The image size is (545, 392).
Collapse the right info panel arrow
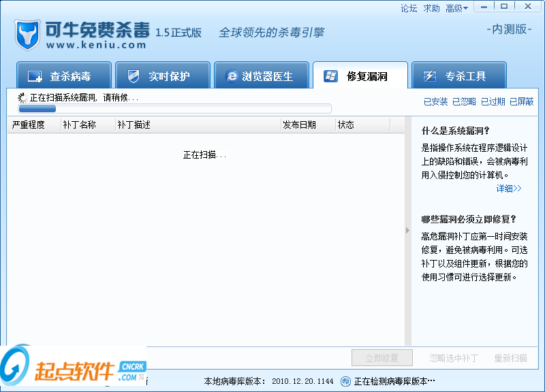[x=407, y=230]
